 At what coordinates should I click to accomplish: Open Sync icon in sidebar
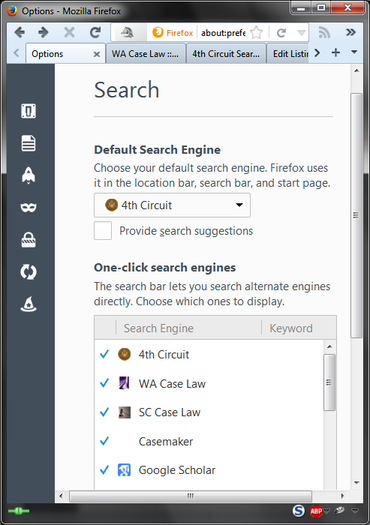(x=28, y=272)
